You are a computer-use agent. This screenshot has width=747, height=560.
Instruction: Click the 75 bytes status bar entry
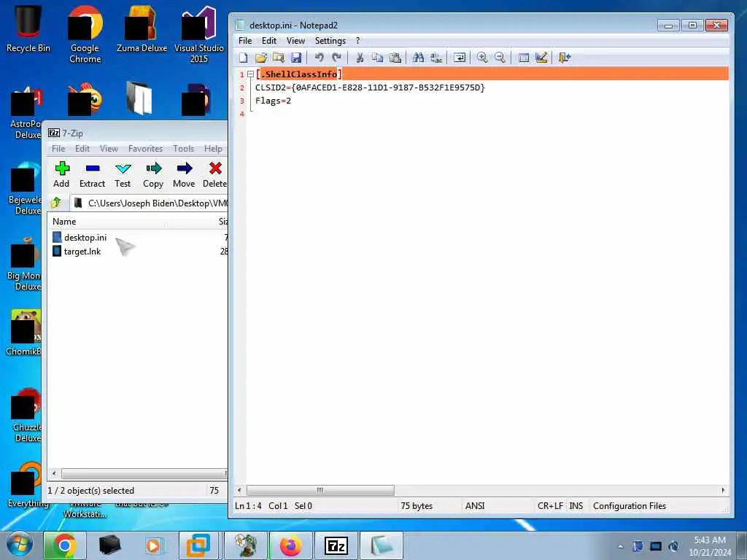coord(417,506)
